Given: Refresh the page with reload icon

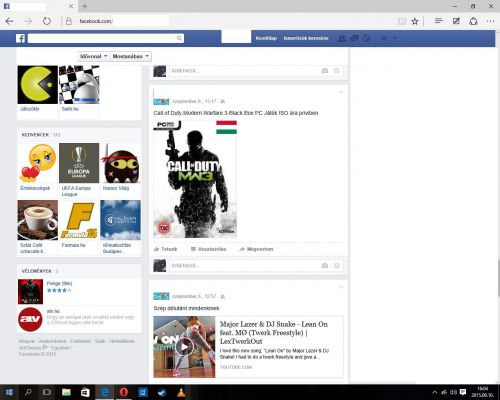Looking at the screenshot, I should 47,21.
